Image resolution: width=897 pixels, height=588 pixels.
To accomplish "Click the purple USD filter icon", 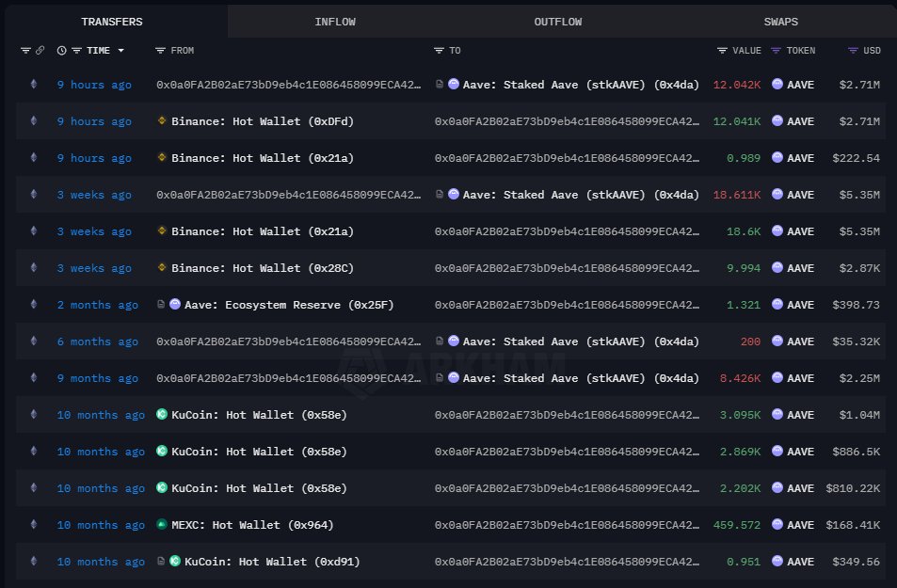I will [x=853, y=51].
